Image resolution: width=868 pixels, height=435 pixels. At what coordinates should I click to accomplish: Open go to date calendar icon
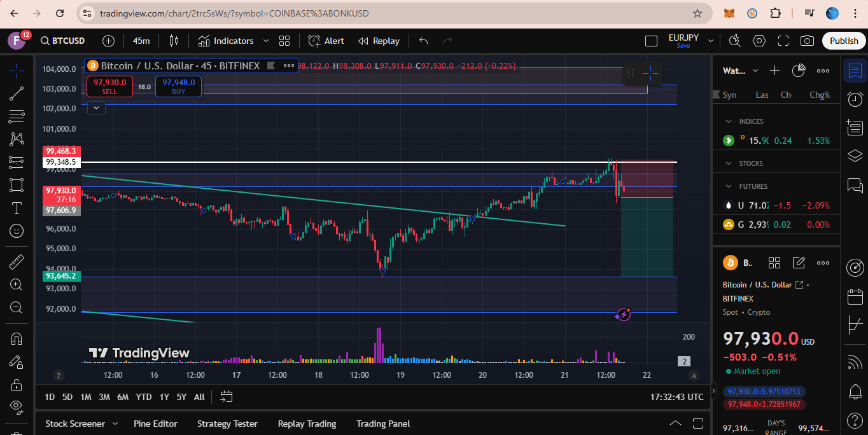tap(226, 397)
